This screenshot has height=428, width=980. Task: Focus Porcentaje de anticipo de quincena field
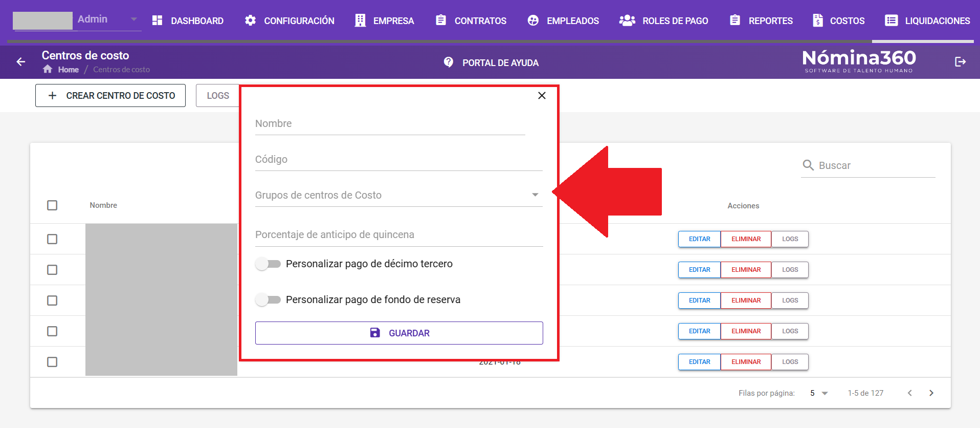(399, 235)
